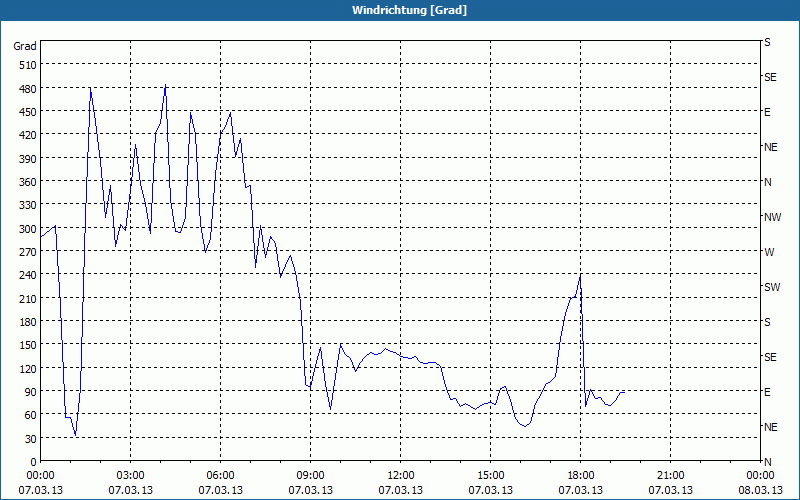Click the 330 y-axis label
Viewport: 800px width, 500px height.
pos(28,205)
